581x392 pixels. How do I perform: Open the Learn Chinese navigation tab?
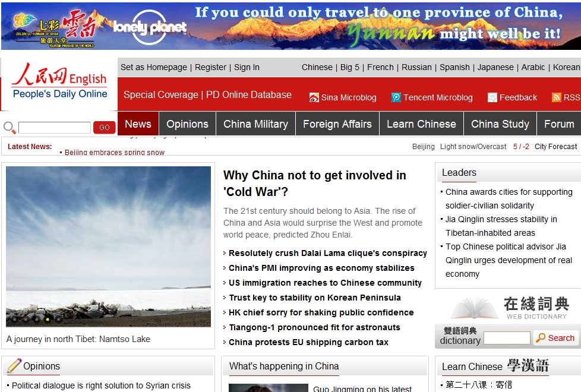pyautogui.click(x=421, y=124)
